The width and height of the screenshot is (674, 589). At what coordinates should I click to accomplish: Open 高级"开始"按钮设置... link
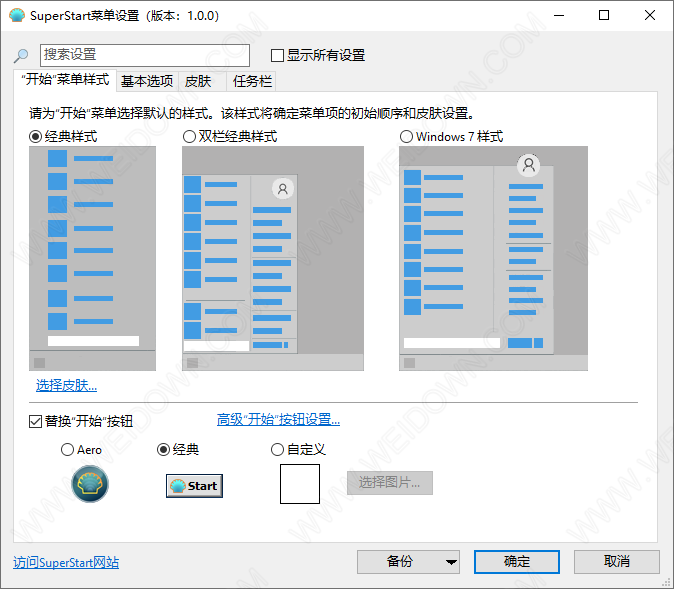[x=278, y=419]
